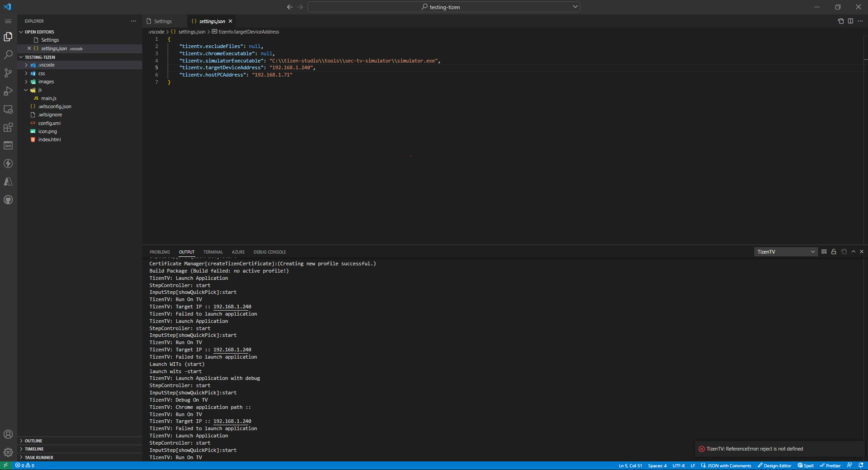Toggle the Spell checker in status bar
Screen dimensions: 868x470
tap(806, 465)
